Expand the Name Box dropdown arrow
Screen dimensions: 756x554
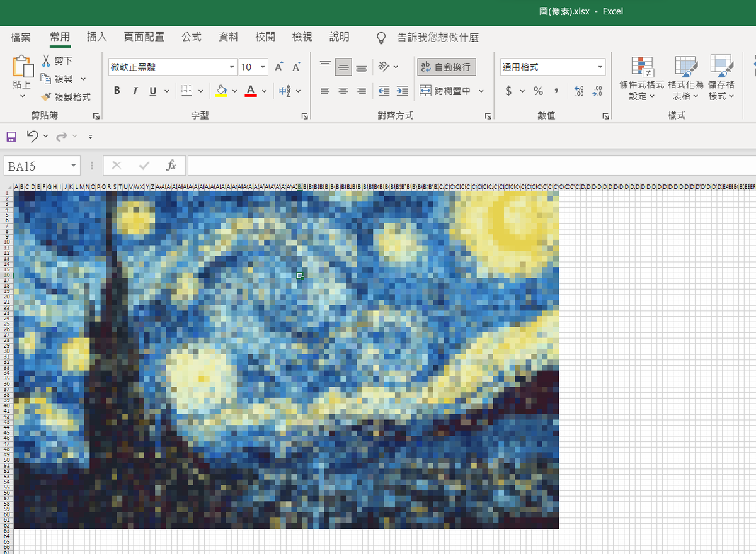click(74, 166)
